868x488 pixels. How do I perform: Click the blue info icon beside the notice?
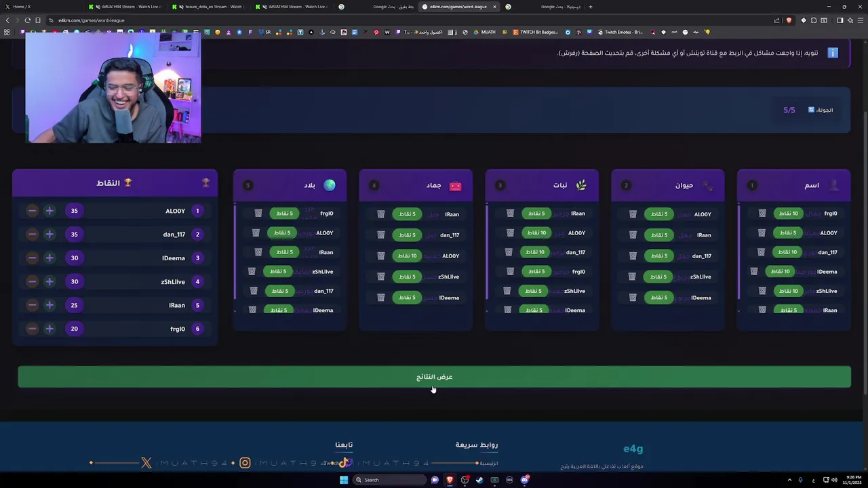tap(833, 53)
